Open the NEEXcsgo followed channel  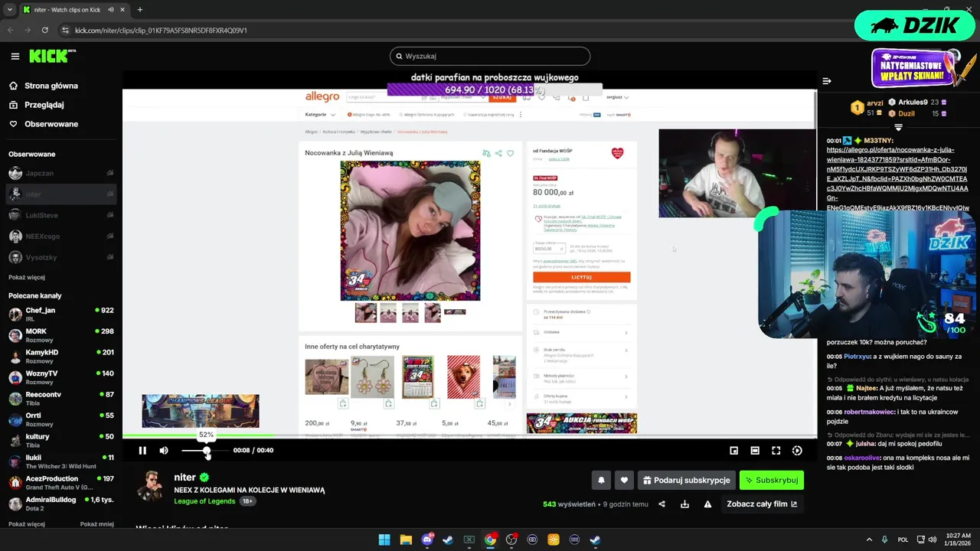pos(61,236)
